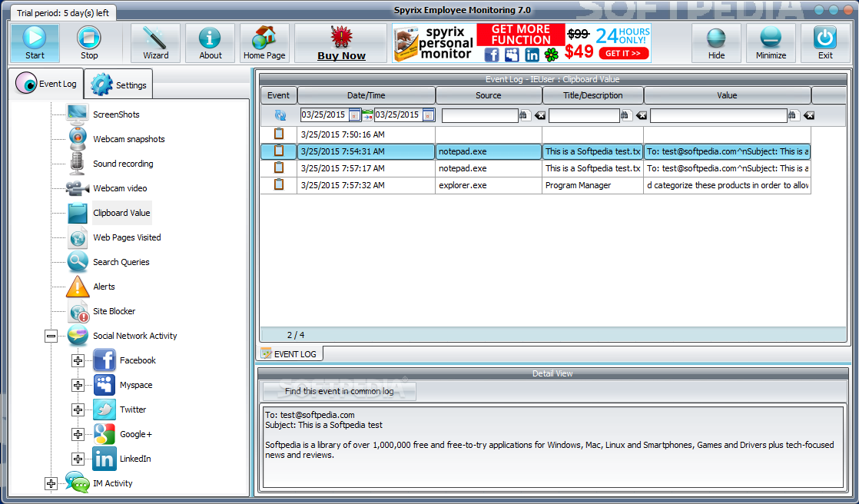The width and height of the screenshot is (859, 504).
Task: Select Sound recording in the tree
Action: click(x=123, y=164)
